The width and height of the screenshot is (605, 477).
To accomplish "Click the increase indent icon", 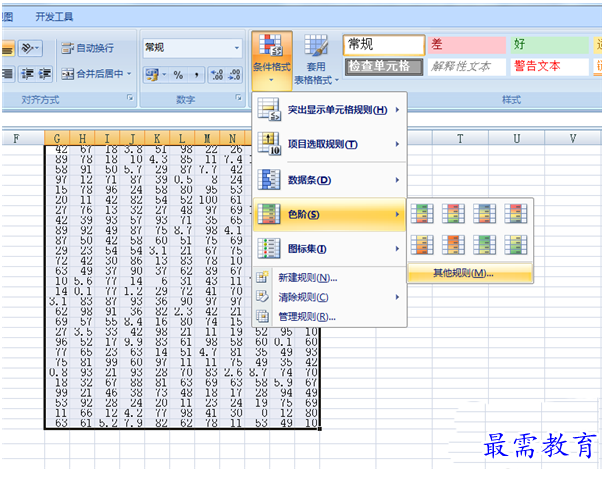I will [44, 74].
